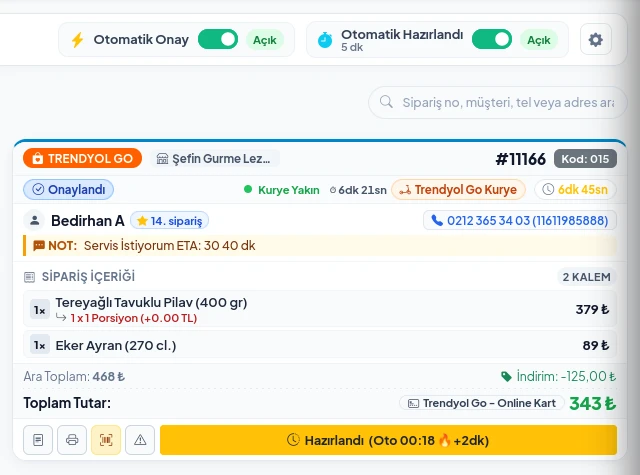Click the İndirim: -125,00 ₺ discount text
This screenshot has width=640, height=475.
(x=566, y=376)
